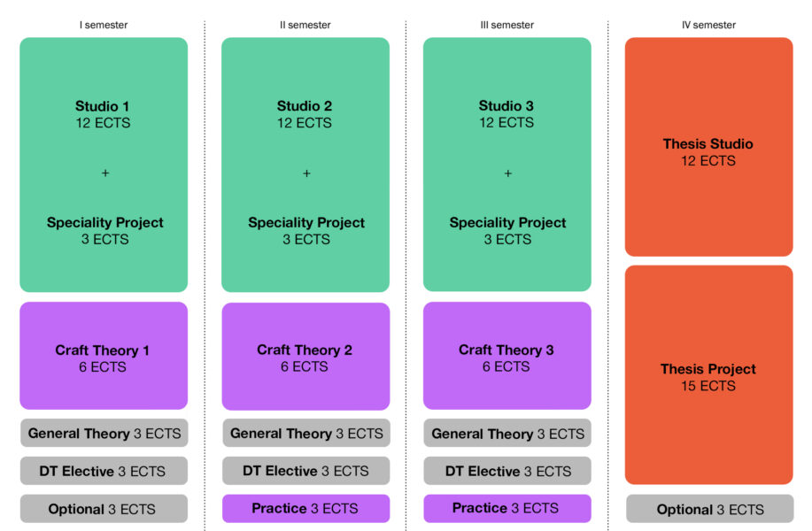Select DT Elective in third semester
This screenshot has width=812, height=531.
tap(507, 471)
